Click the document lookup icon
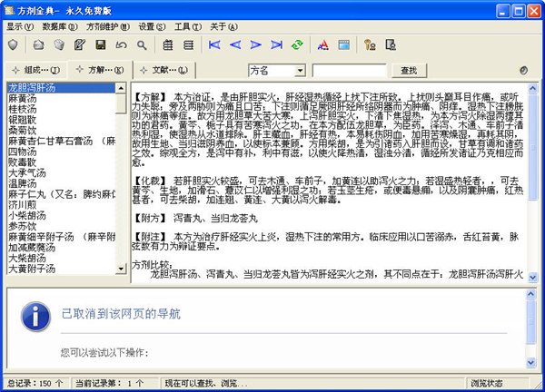The height and width of the screenshot is (392, 545). [x=391, y=44]
